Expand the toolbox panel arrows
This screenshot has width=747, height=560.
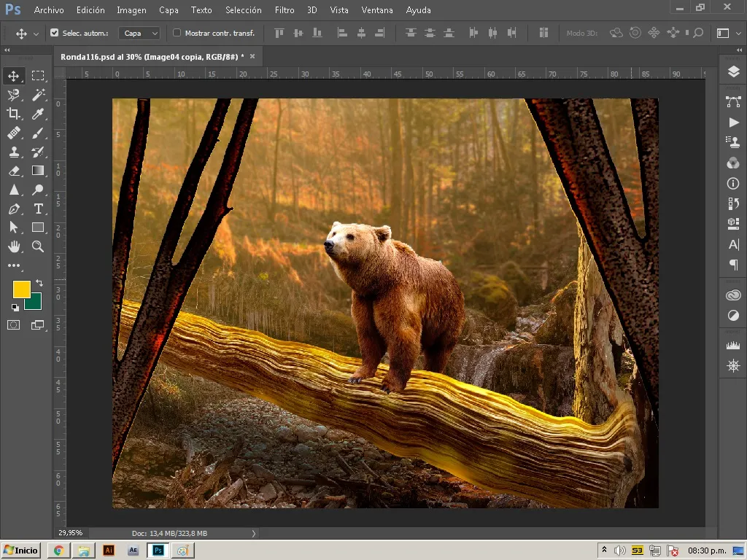click(x=7, y=50)
